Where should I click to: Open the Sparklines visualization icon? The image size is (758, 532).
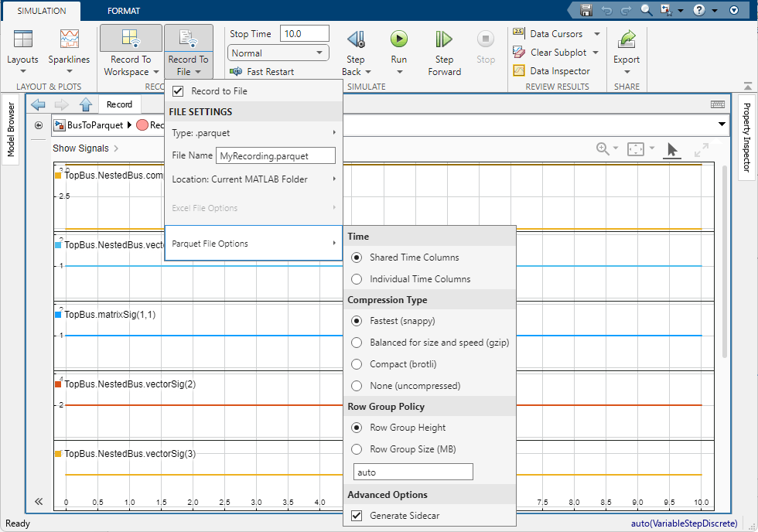tap(69, 39)
